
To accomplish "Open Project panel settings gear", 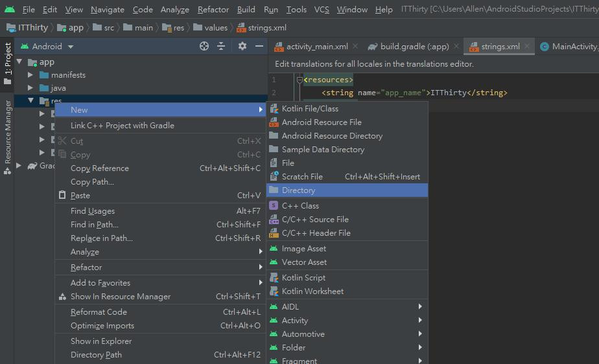I will (x=242, y=46).
